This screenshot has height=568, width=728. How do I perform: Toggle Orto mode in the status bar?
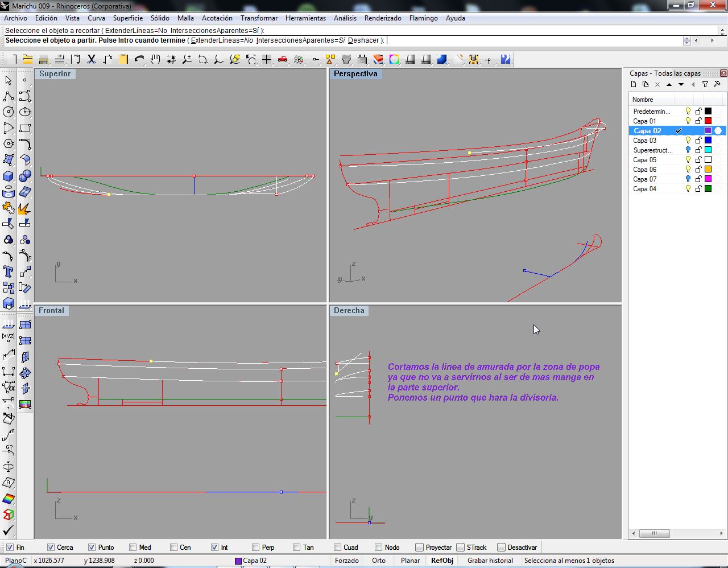378,561
